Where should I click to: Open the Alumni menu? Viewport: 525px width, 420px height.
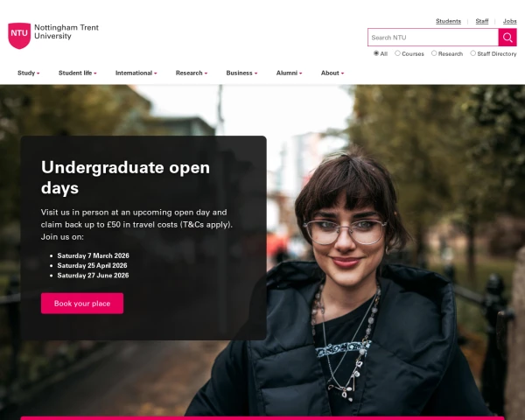tap(289, 73)
